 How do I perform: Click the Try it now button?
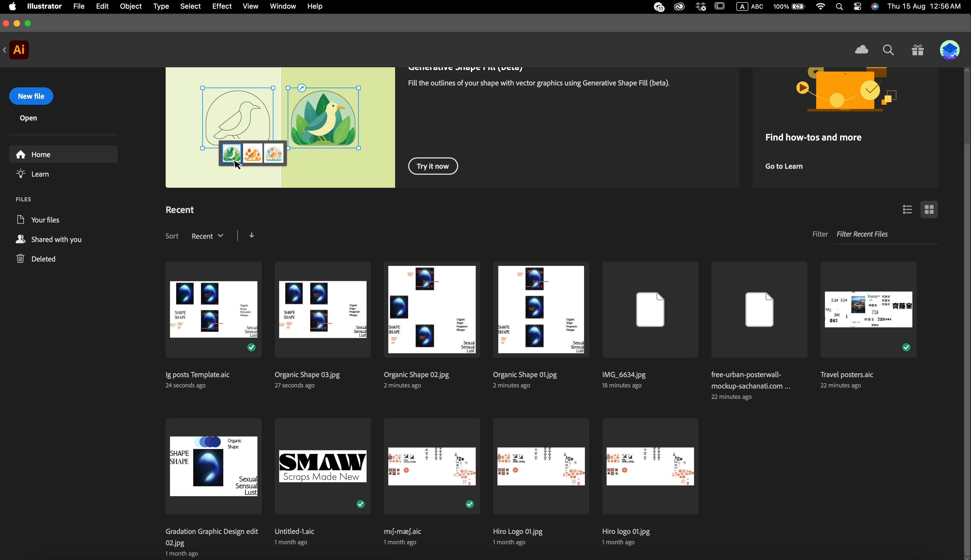click(x=433, y=166)
